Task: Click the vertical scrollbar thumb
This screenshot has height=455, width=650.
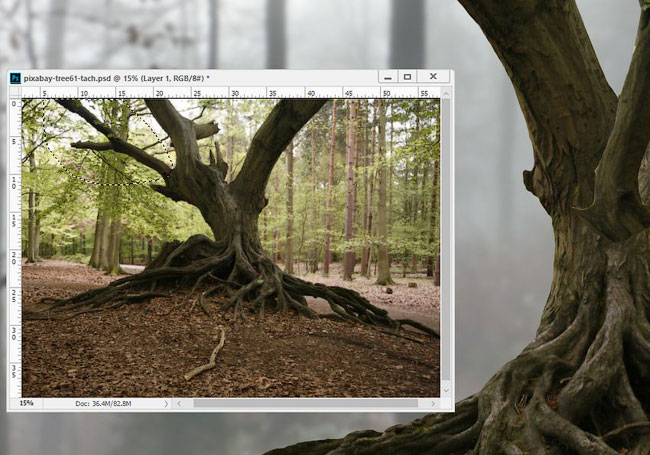Action: pos(446,239)
